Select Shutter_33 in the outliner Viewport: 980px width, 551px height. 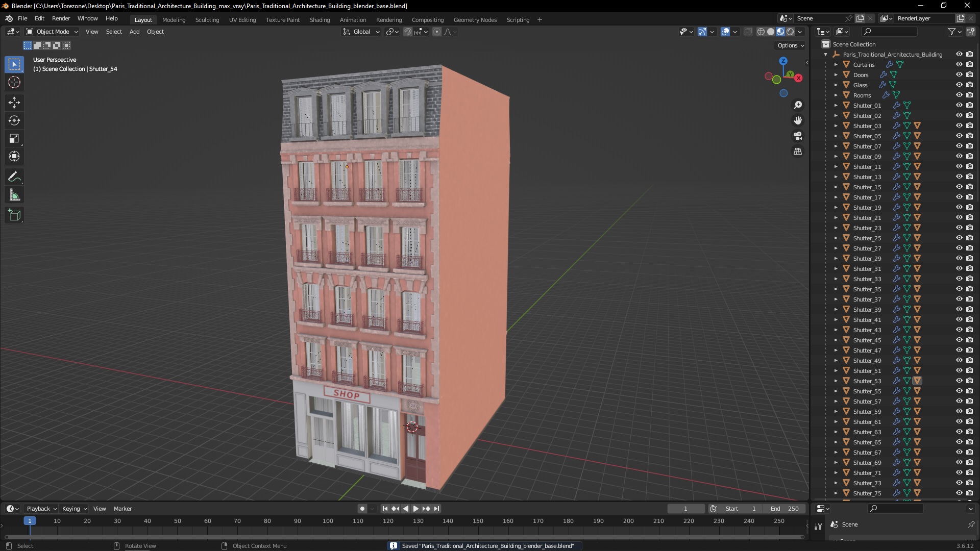click(867, 279)
